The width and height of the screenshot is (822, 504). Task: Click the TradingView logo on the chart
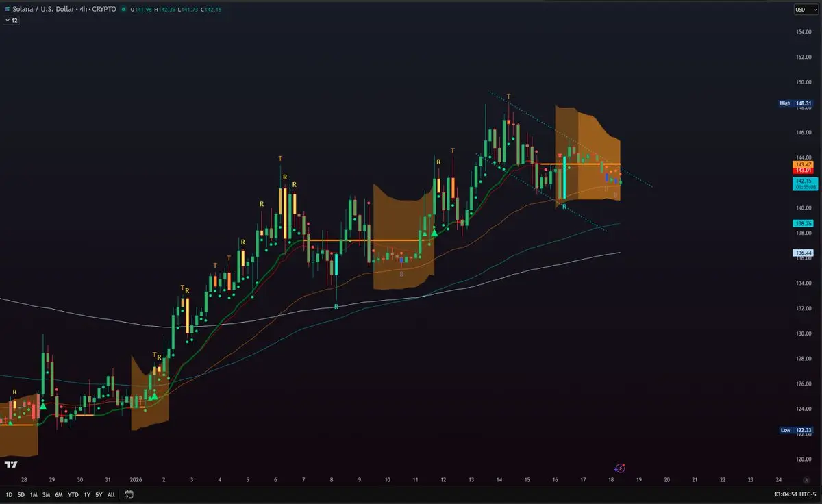pos(10,465)
